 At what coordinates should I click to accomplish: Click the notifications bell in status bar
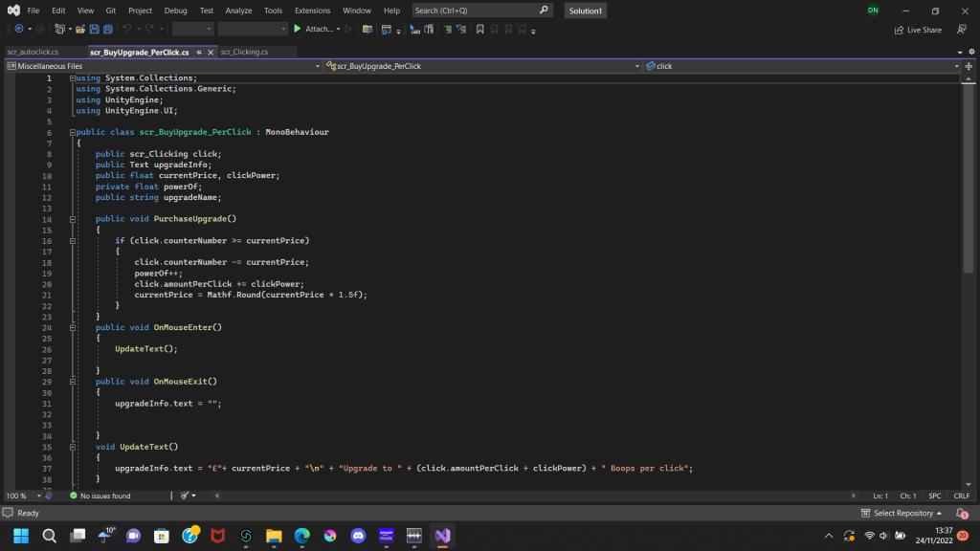point(962,514)
